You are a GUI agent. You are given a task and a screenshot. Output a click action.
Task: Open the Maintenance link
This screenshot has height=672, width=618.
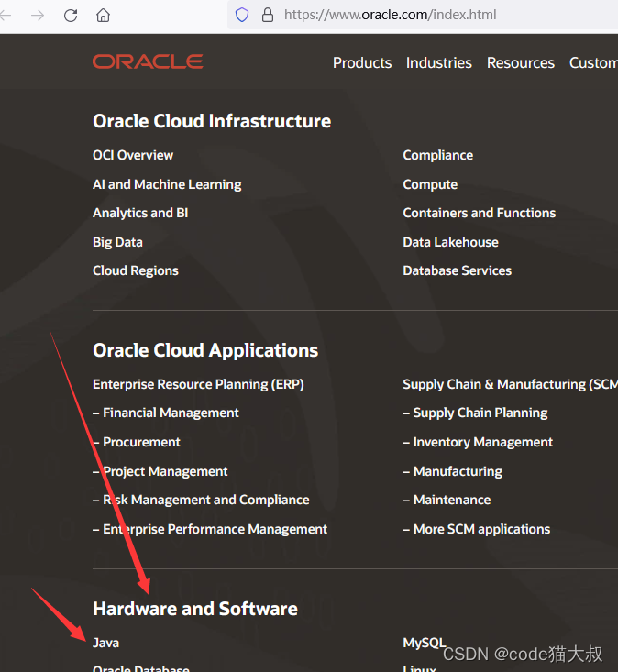447,500
